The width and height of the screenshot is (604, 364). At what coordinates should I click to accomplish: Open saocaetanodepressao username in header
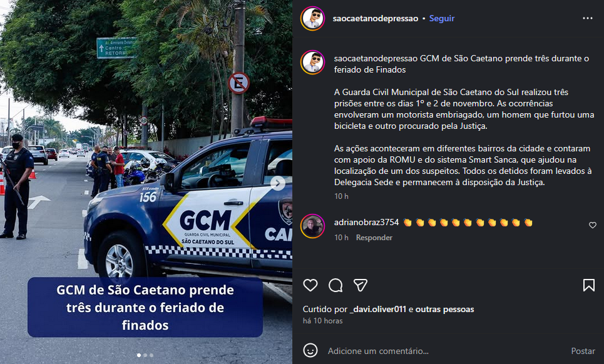click(x=376, y=19)
